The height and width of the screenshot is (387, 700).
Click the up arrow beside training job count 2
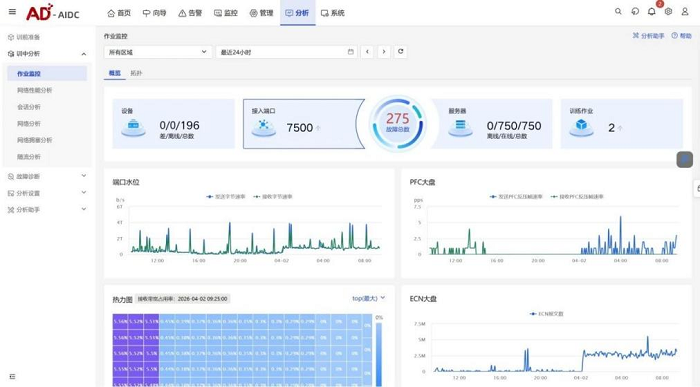click(620, 128)
